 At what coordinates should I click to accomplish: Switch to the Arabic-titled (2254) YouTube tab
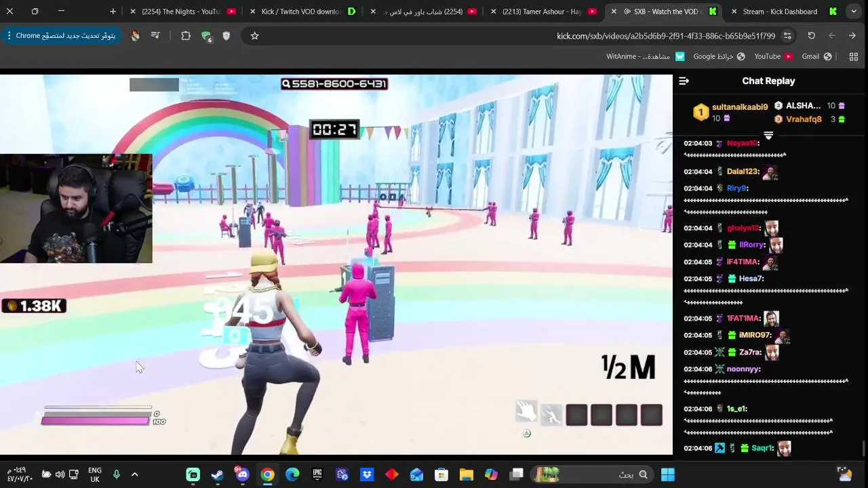point(422,12)
